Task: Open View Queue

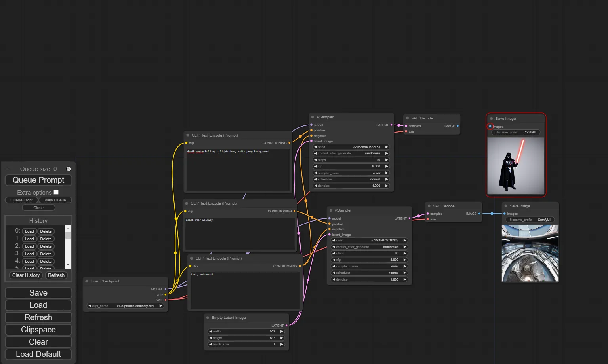Action: coord(55,200)
